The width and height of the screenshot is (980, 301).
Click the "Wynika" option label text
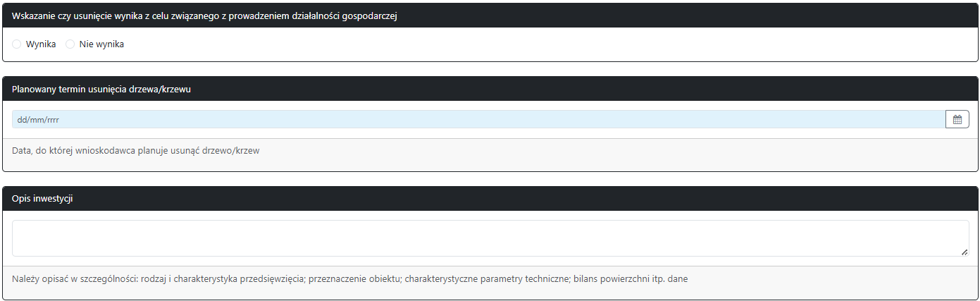41,44
